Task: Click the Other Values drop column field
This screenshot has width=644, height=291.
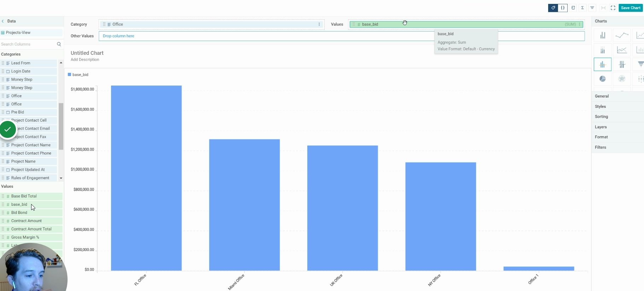Action: coord(342,36)
